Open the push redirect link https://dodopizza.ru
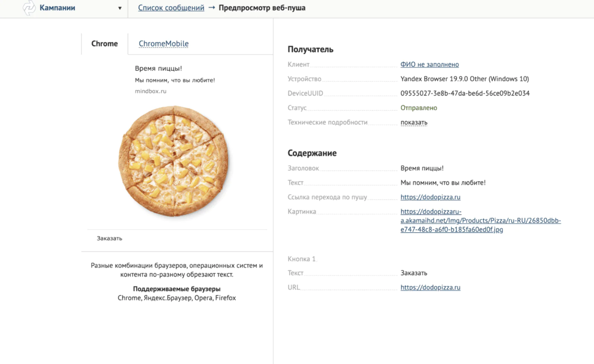 pyautogui.click(x=430, y=197)
